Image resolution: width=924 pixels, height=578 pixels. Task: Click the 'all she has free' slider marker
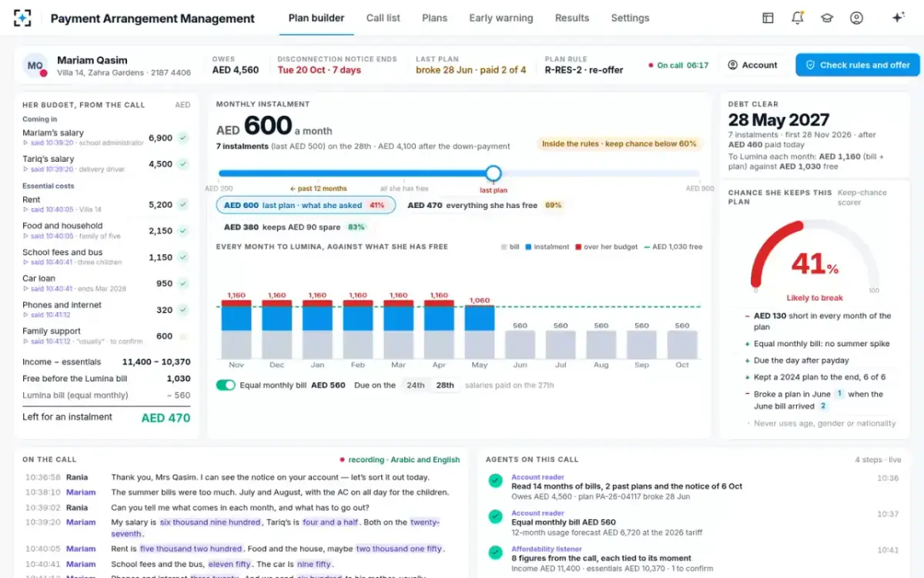coord(404,188)
